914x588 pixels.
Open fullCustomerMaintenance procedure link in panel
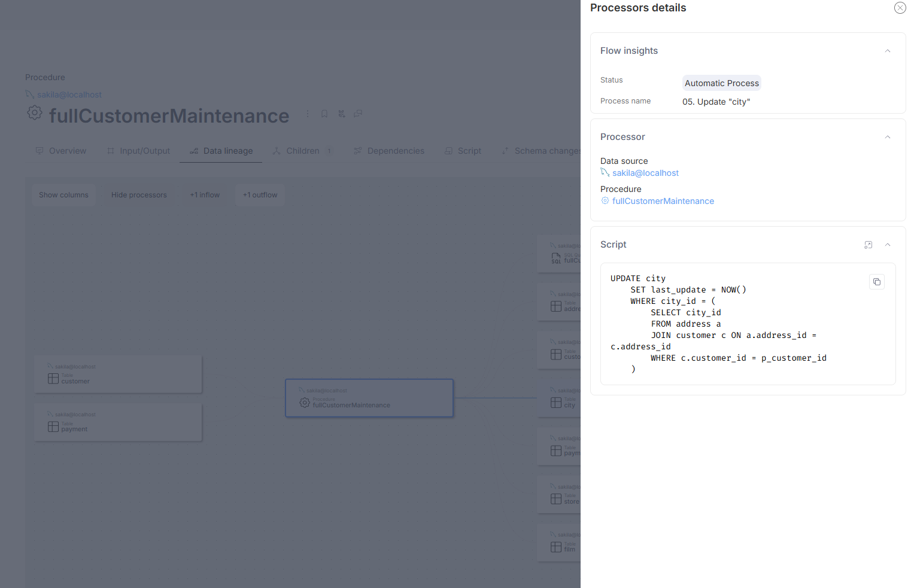[x=663, y=201]
